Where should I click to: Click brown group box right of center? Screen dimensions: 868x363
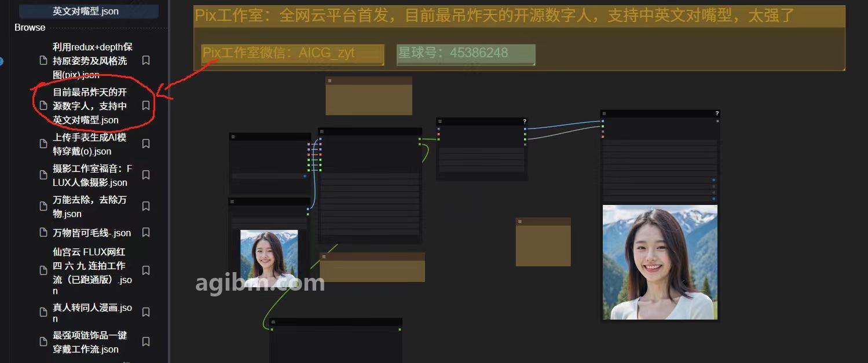tap(543, 244)
